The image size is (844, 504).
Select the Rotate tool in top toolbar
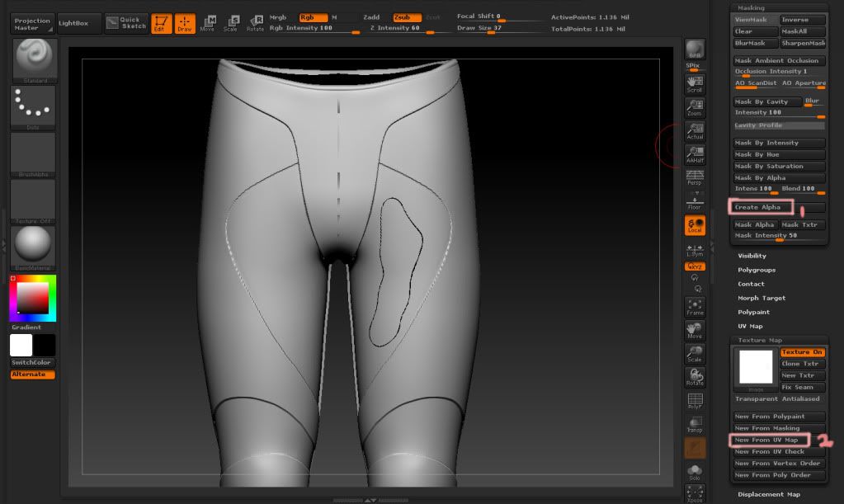pyautogui.click(x=256, y=24)
